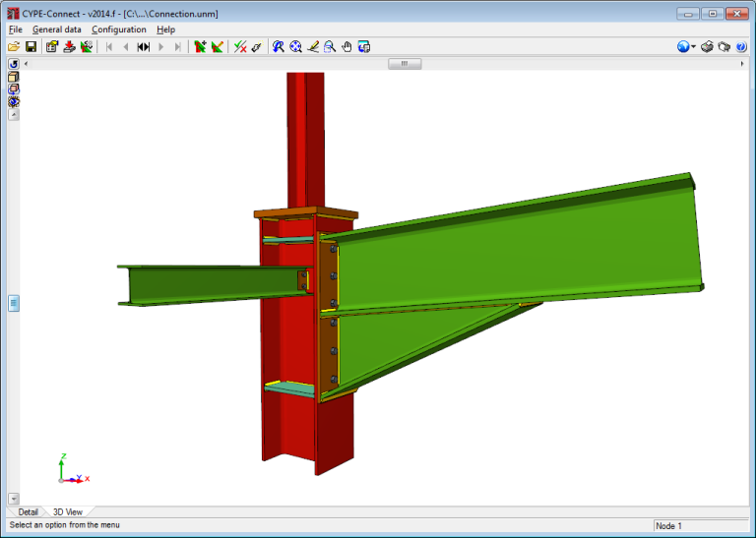Click the zoom window magnifier icon
756x538 pixels.
pos(330,47)
